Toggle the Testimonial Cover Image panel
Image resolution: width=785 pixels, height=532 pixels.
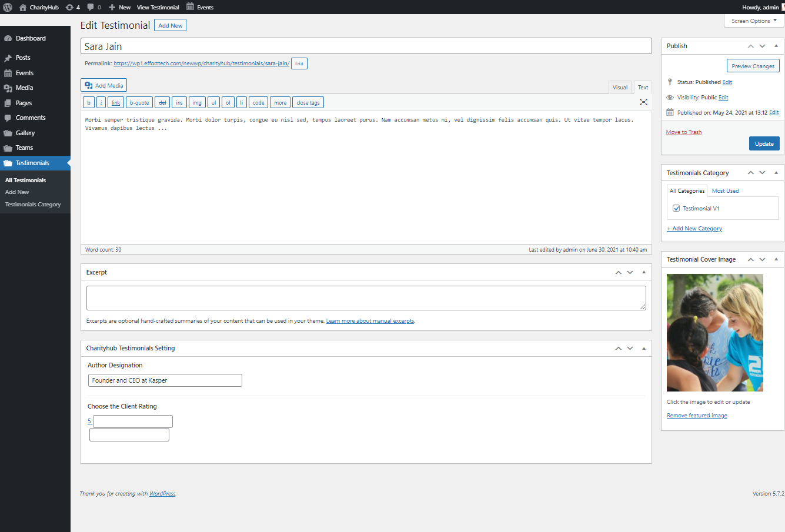[776, 259]
